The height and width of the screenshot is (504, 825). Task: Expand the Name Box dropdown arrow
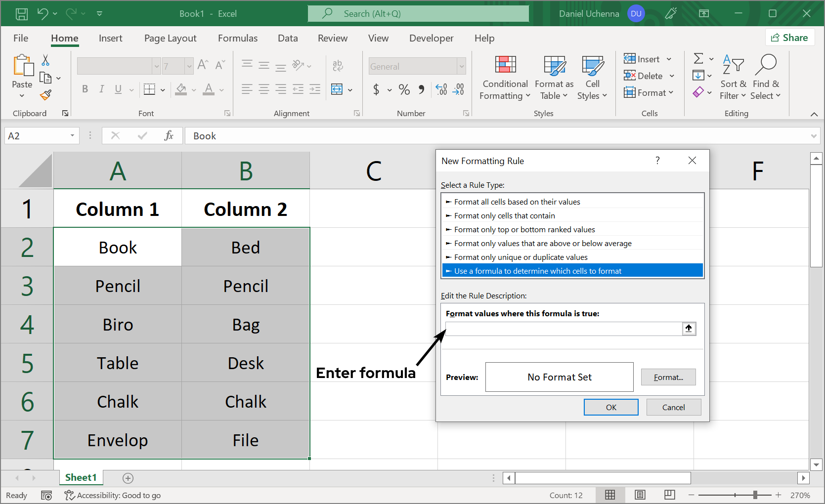[72, 136]
